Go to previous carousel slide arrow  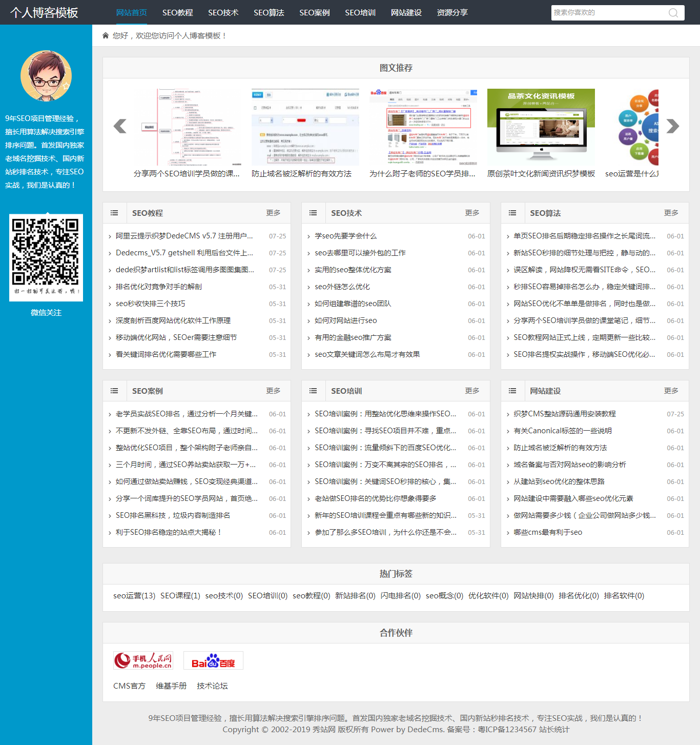pos(120,126)
